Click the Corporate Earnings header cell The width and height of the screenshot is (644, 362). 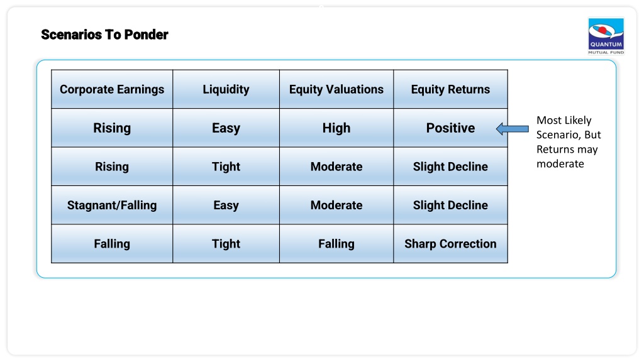[112, 89]
